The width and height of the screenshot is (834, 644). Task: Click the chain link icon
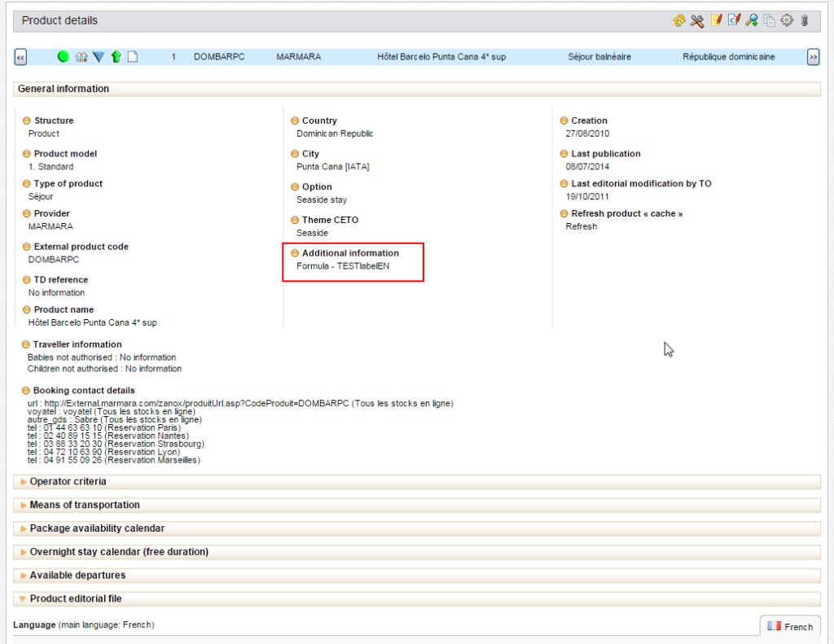[804, 20]
